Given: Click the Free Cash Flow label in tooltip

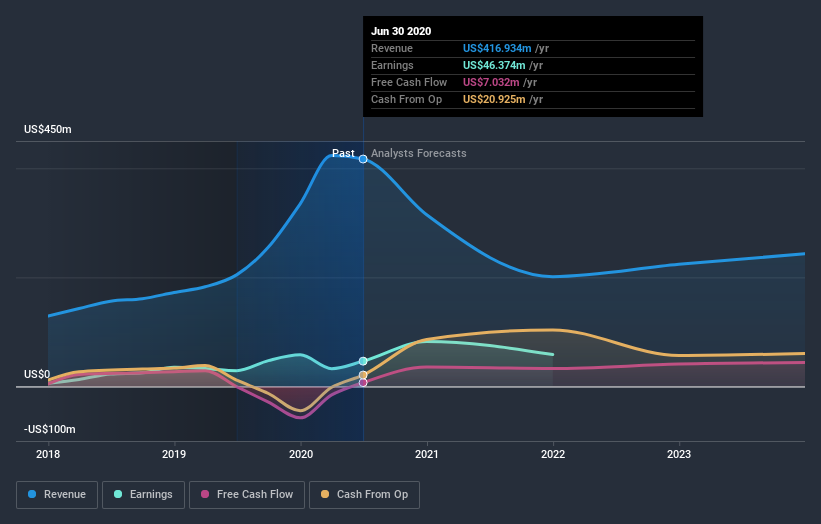Looking at the screenshot, I should tap(409, 82).
